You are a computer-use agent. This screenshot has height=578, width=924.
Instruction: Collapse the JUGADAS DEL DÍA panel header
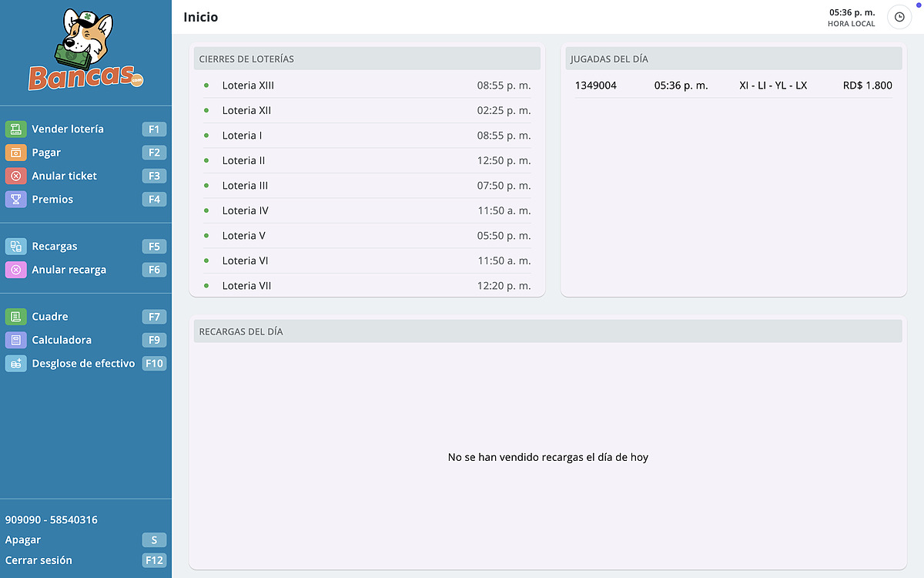click(732, 58)
